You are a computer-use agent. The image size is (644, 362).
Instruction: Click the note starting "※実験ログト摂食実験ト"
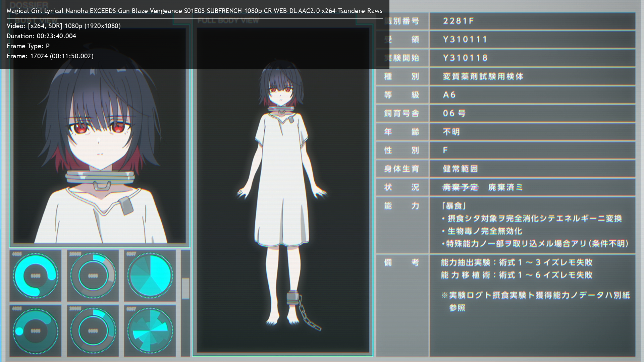pos(536,301)
